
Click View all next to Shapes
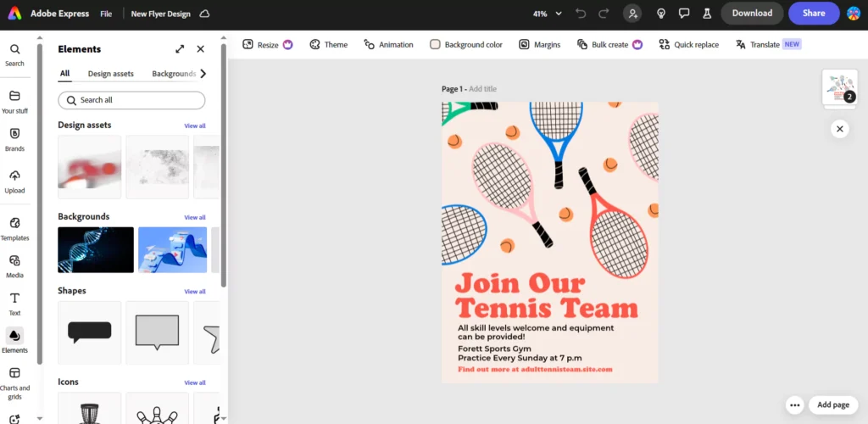click(195, 292)
